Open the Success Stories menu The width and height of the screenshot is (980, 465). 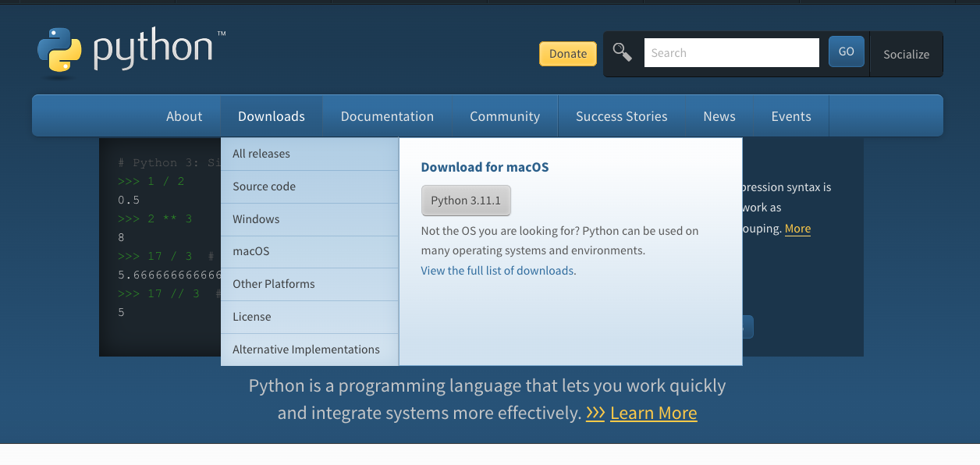622,116
